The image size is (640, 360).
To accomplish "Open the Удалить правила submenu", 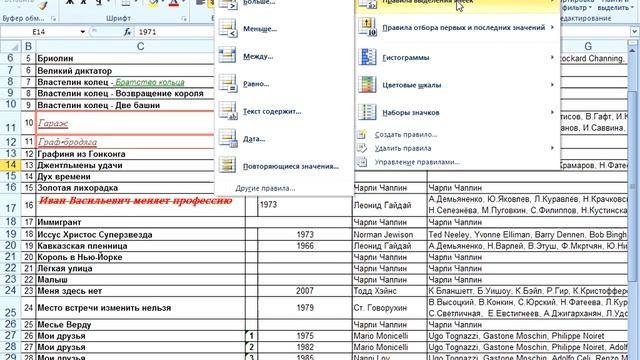I will (x=457, y=148).
